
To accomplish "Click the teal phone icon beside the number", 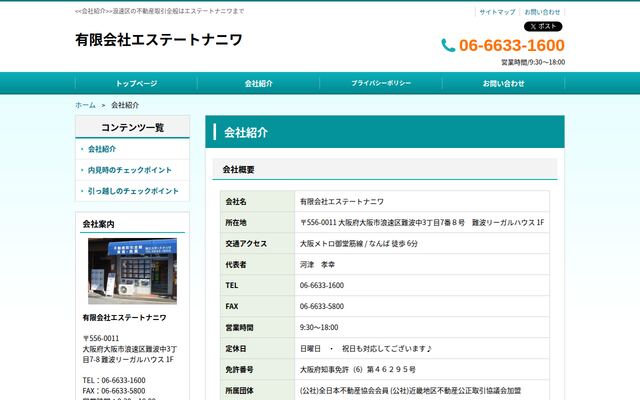I will 448,45.
